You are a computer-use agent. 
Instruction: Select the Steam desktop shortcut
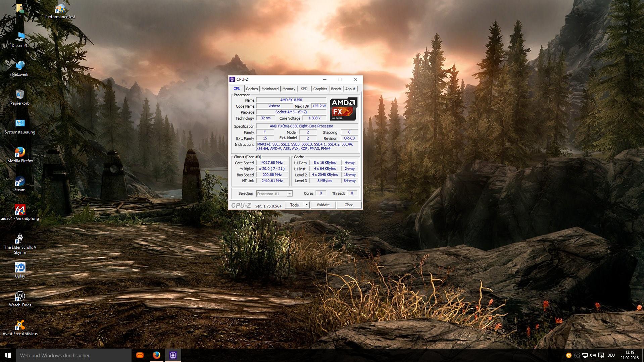coord(20,184)
